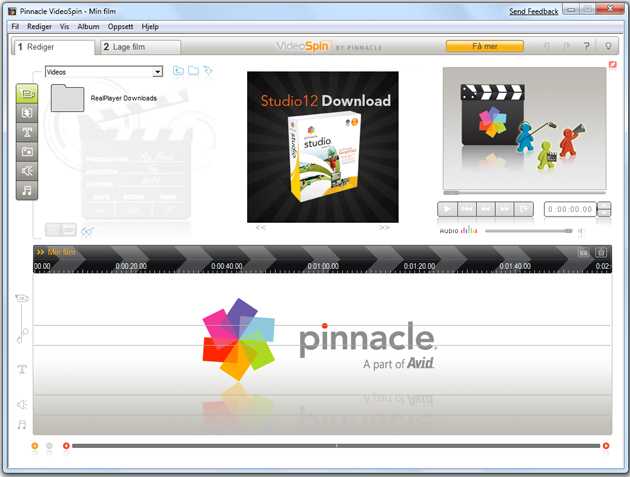Click timeline ruler at 0:01:00.00
The width and height of the screenshot is (630, 477).
pyautogui.click(x=323, y=266)
